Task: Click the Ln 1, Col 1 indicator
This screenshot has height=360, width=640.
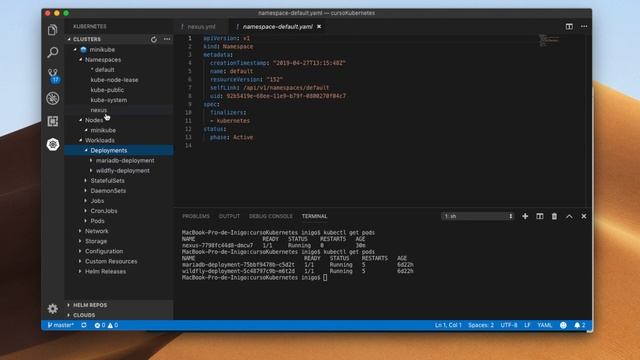Action: coord(448,325)
